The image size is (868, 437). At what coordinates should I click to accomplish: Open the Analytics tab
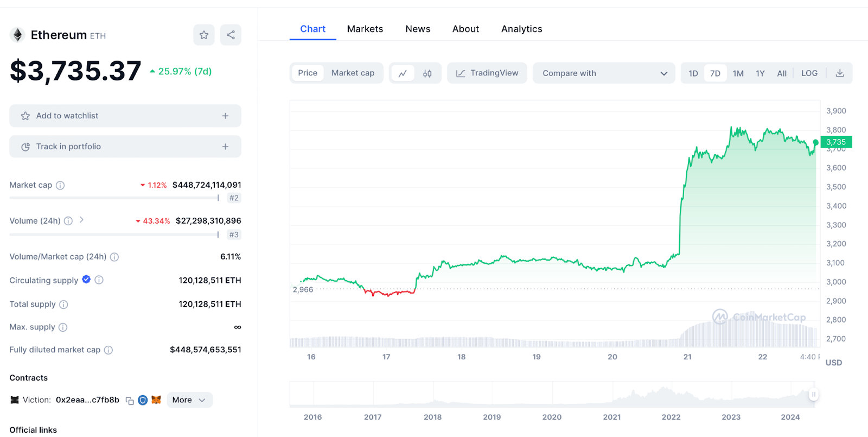pos(522,29)
